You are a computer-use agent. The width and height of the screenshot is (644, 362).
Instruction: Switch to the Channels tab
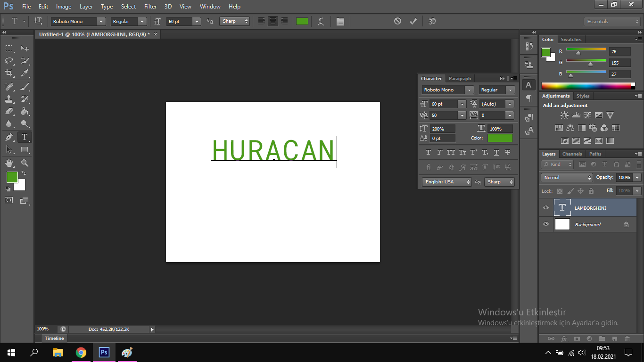point(572,154)
